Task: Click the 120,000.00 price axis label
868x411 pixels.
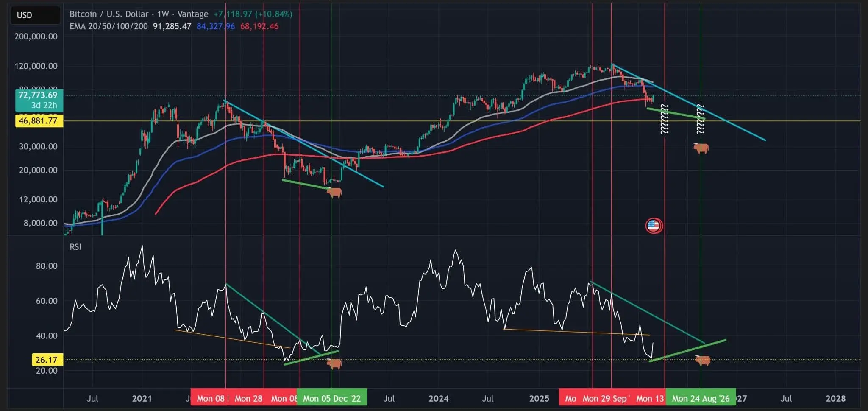Action: tap(36, 66)
